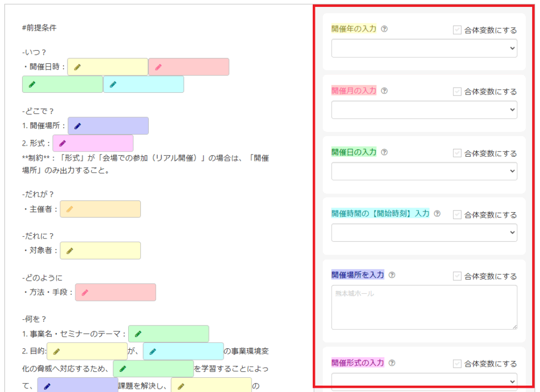The image size is (540, 392).
Task: Open the 開催年の入力 dropdown
Action: 424,48
